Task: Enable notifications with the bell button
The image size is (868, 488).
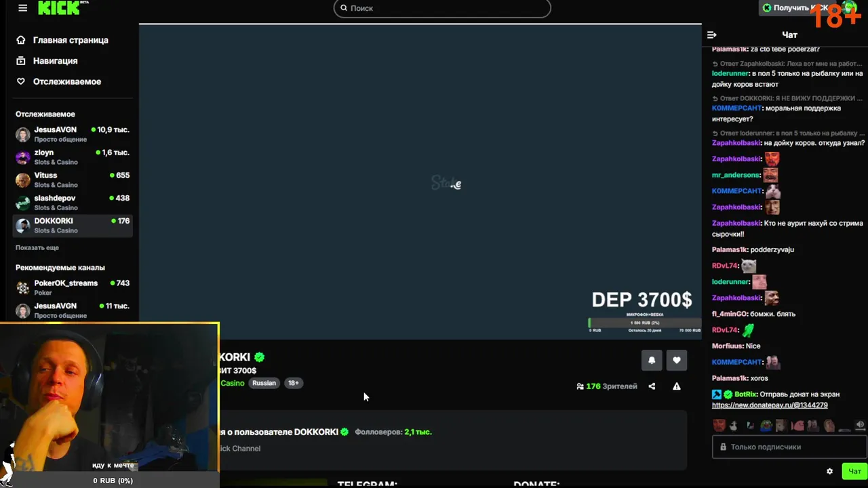Action: [652, 361]
